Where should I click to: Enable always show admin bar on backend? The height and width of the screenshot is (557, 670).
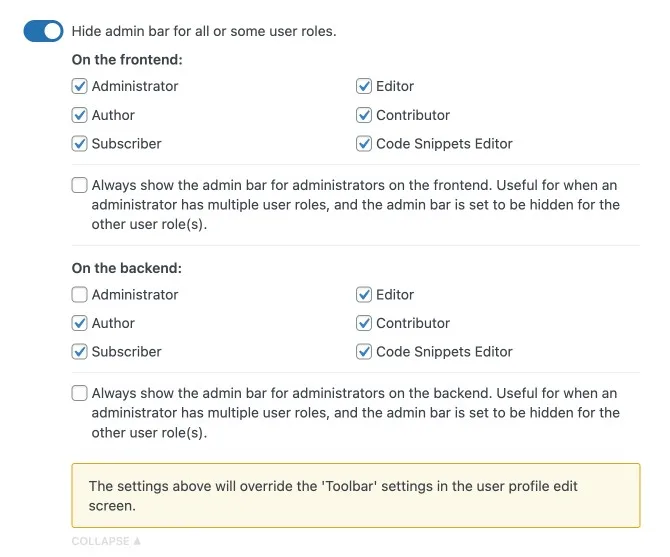point(80,393)
